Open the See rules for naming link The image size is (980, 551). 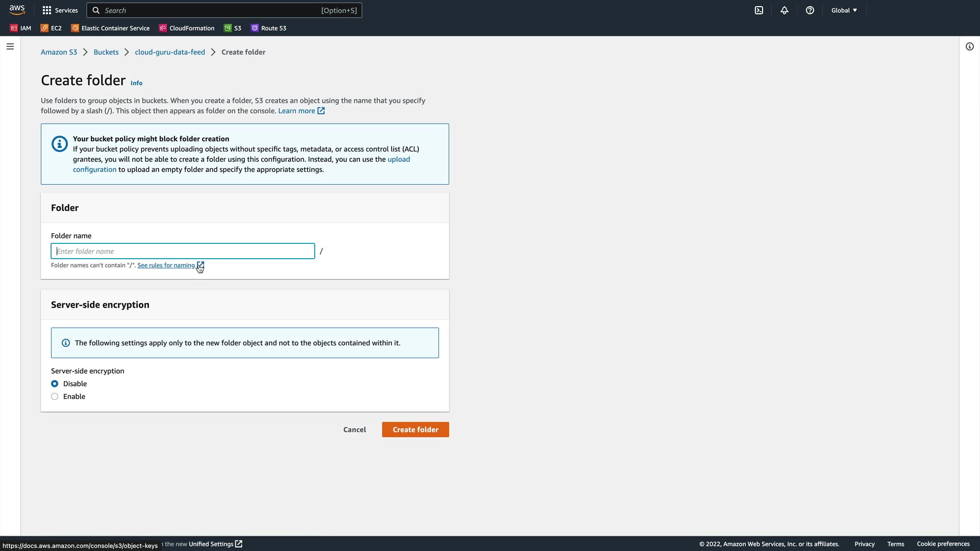coord(166,265)
